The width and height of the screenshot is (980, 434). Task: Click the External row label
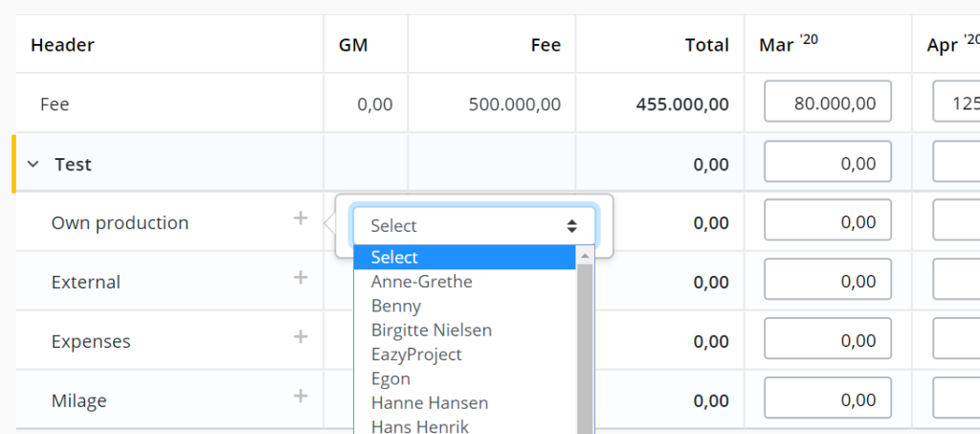coord(85,282)
